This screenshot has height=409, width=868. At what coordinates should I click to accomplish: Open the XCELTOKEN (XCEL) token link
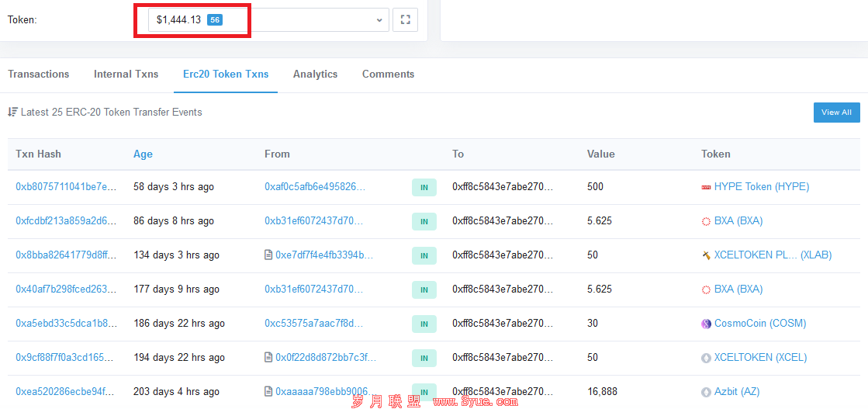tap(761, 358)
